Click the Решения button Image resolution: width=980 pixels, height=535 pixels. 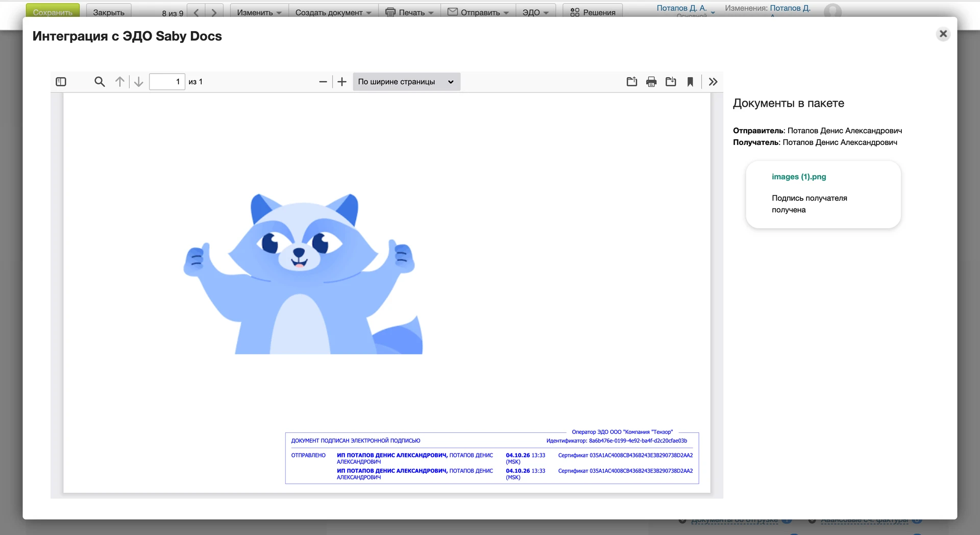coord(593,12)
